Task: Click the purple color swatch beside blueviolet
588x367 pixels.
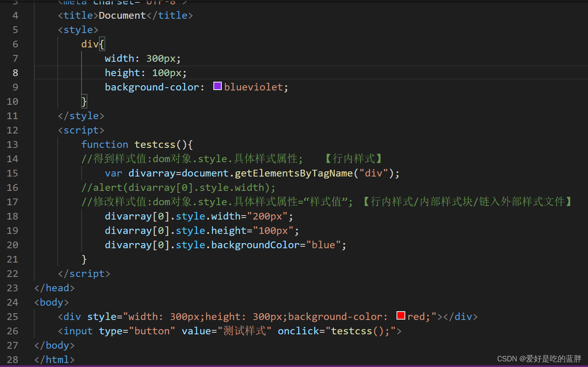Action: tap(217, 86)
